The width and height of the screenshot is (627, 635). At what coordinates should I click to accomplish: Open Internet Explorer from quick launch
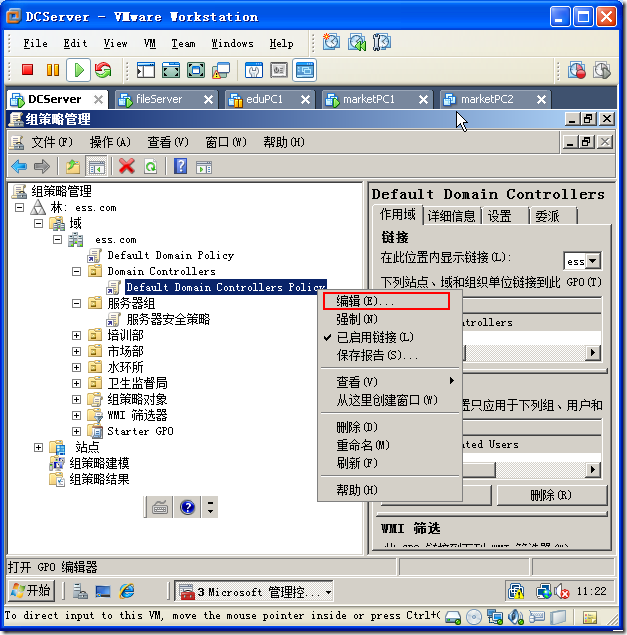[127, 592]
